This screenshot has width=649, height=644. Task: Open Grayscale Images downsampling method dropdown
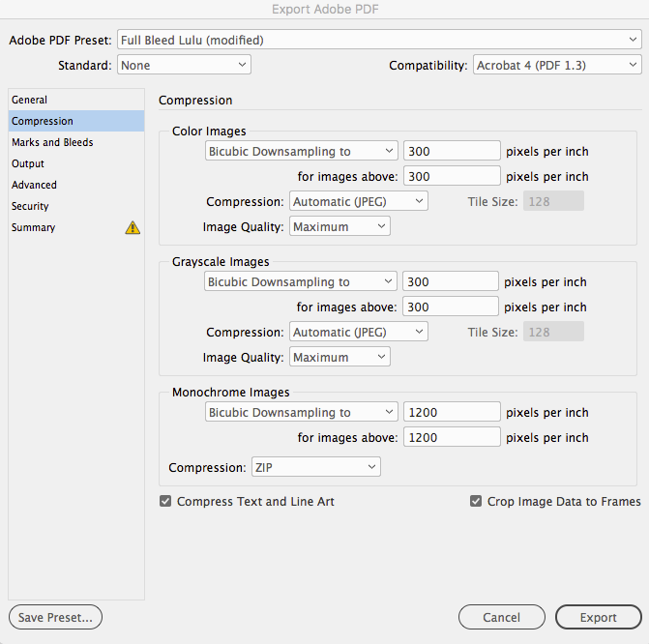[x=301, y=281]
